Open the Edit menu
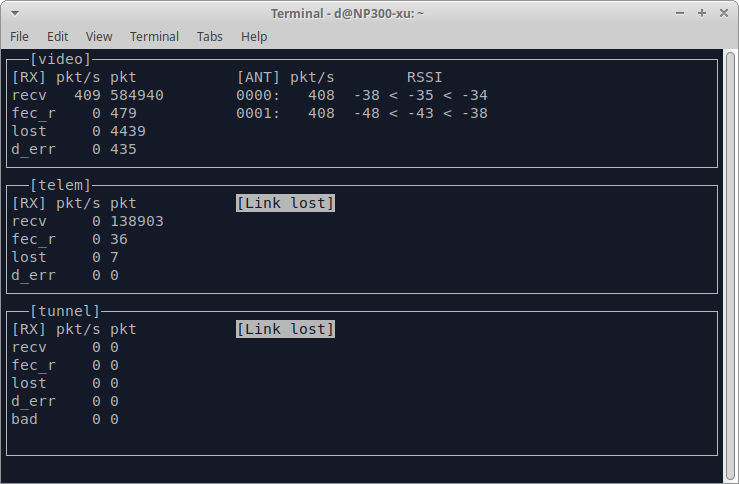This screenshot has height=484, width=739. (57, 36)
